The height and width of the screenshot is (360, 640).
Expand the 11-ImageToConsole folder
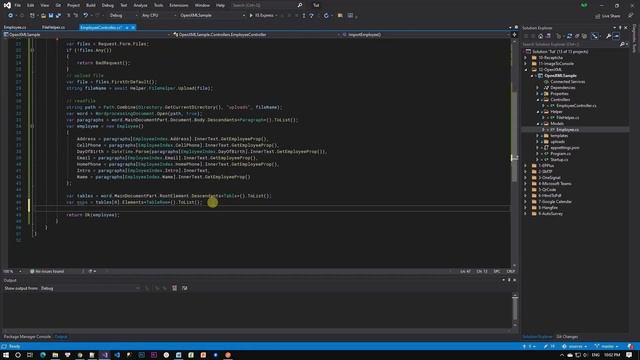pos(526,64)
